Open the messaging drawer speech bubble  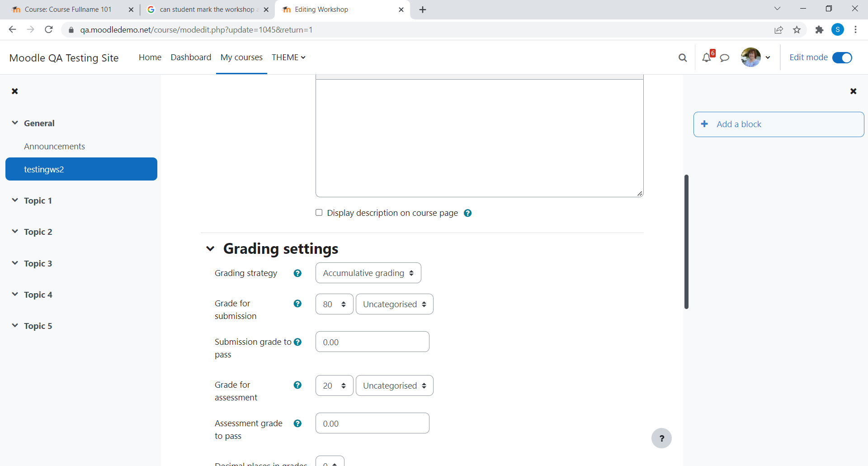725,57
